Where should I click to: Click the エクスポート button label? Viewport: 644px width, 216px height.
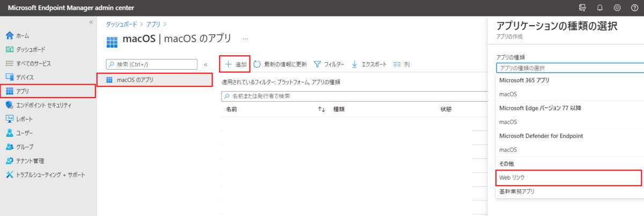(x=374, y=64)
